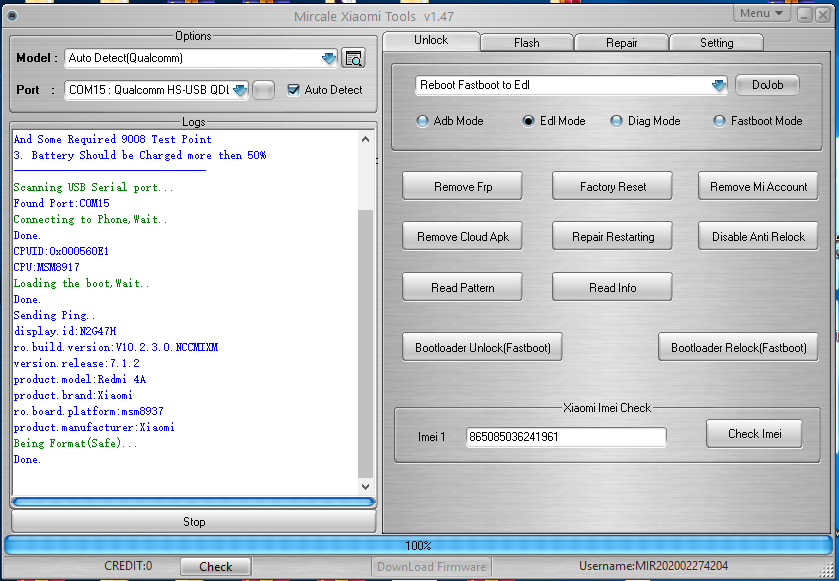The image size is (839, 581).
Task: Click the Check Imei button
Action: (x=754, y=434)
